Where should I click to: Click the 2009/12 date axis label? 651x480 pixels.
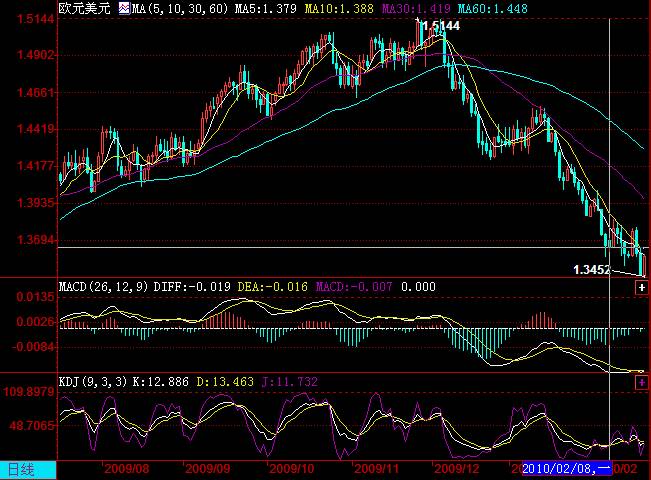click(x=457, y=469)
